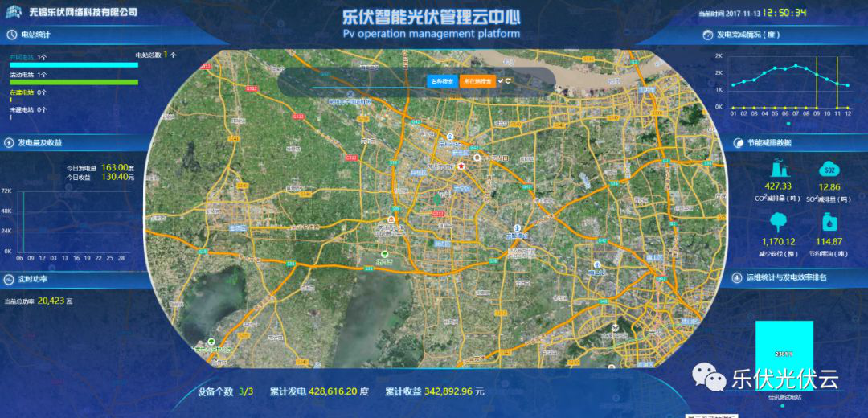The width and height of the screenshot is (868, 418).
Task: Click the blue 名称搜索 button
Action: pyautogui.click(x=442, y=81)
